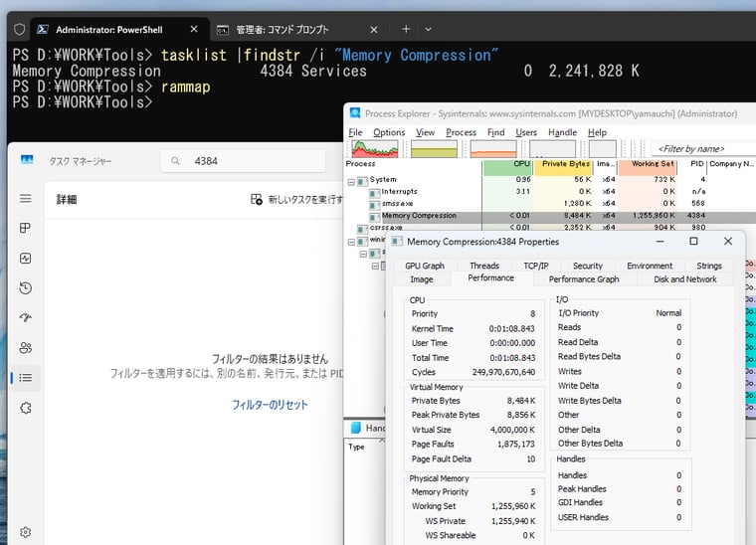Switch to Strings tab
756x545 pixels.
click(708, 266)
